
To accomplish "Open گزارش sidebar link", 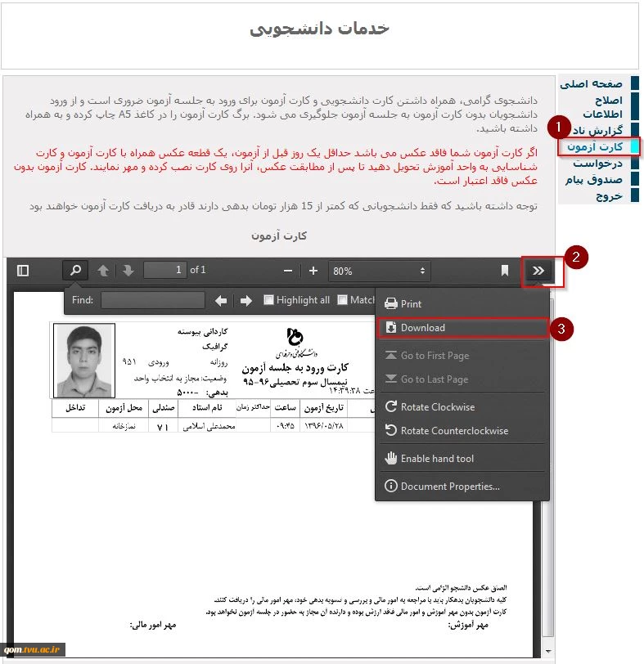I will [x=598, y=130].
